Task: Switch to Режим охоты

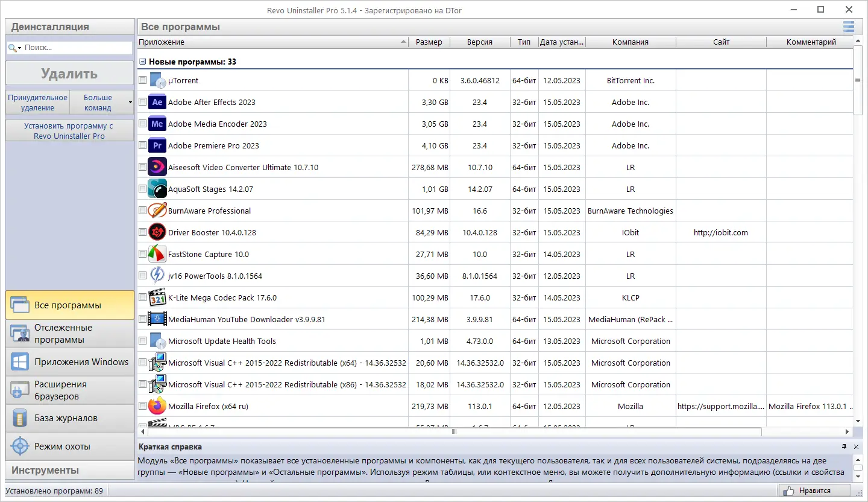Action: [70, 446]
